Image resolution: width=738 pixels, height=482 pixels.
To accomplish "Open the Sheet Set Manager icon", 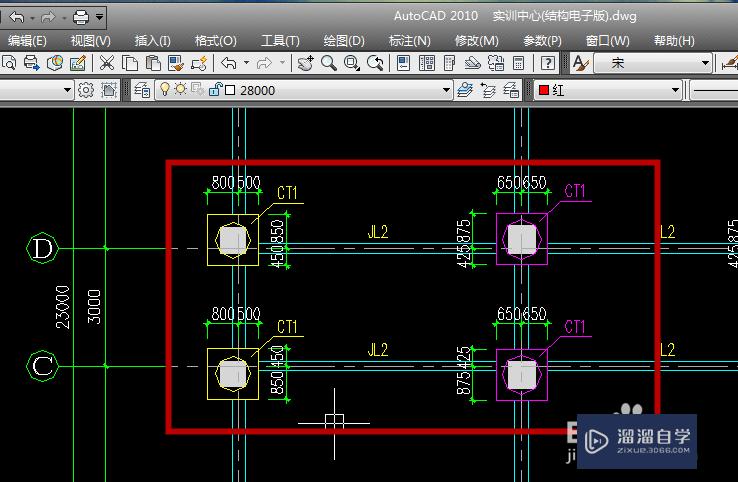I will point(473,63).
